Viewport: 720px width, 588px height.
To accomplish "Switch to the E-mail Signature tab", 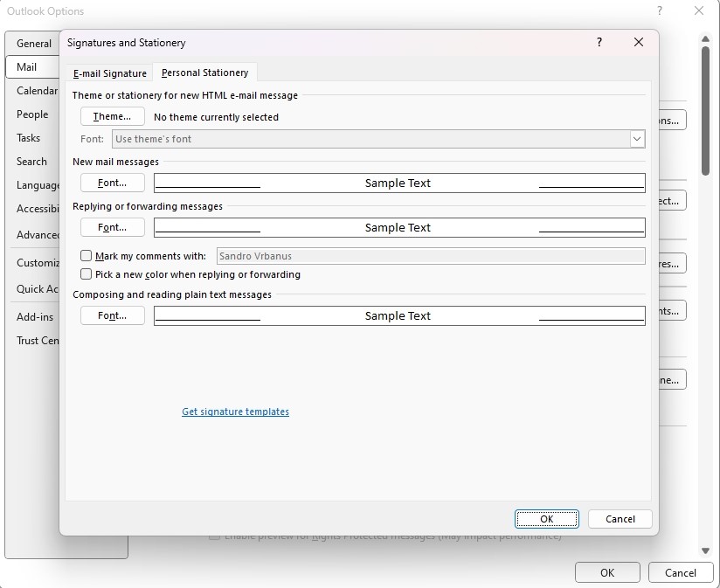I will (109, 73).
